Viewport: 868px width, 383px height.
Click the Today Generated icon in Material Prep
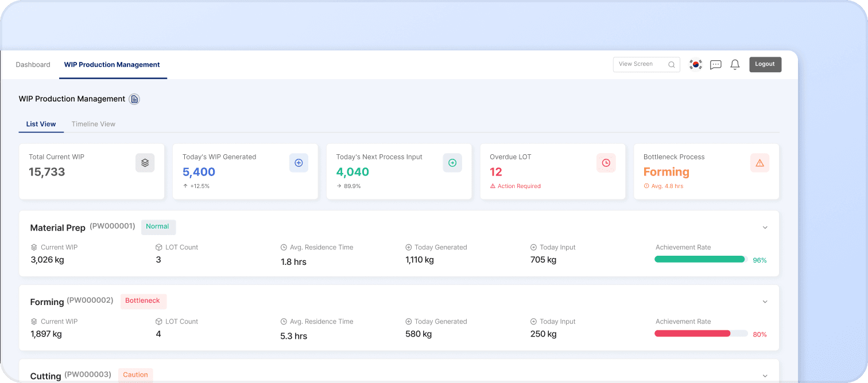click(x=409, y=248)
